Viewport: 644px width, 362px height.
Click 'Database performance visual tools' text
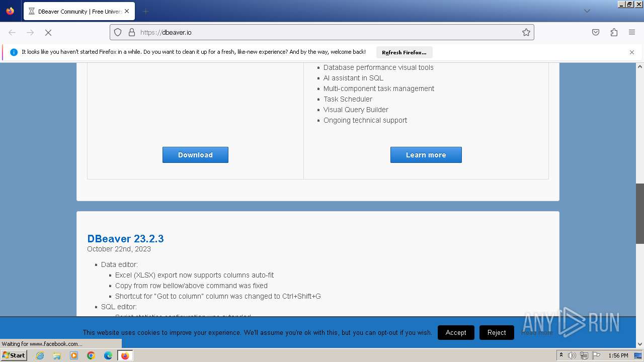pos(378,67)
